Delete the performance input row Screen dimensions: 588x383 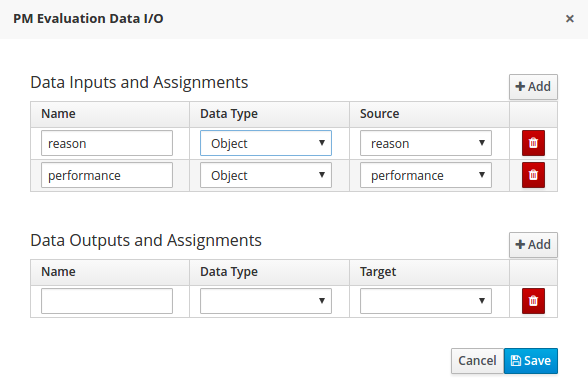coord(533,175)
